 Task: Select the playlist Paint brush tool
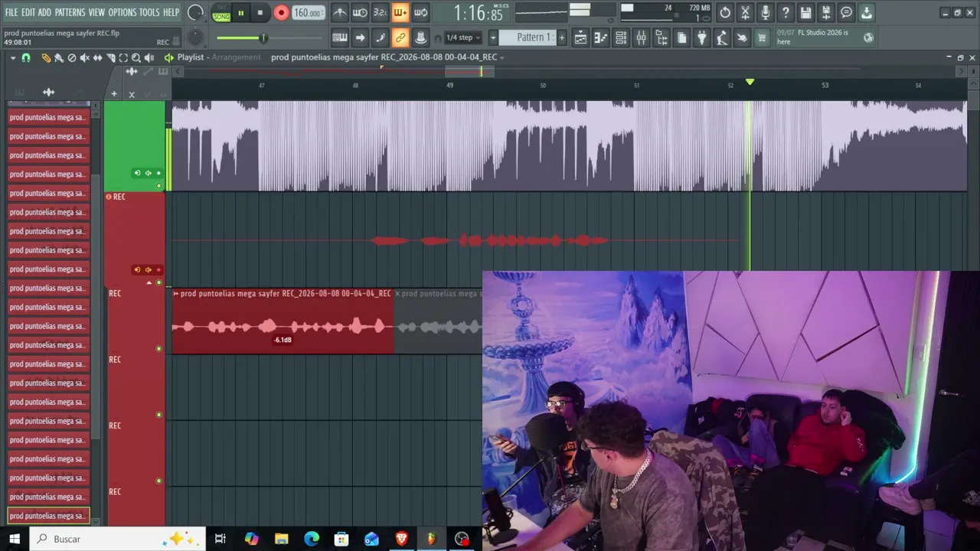point(59,58)
